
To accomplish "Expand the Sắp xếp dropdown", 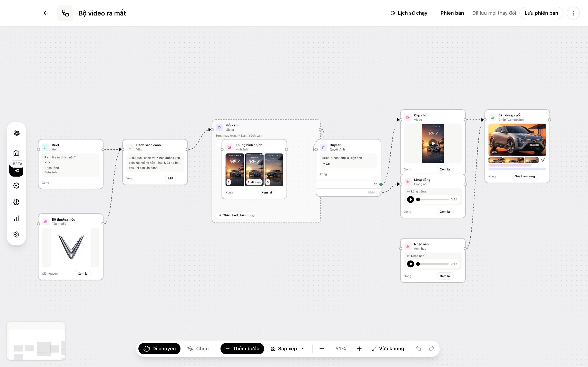I will (287, 349).
